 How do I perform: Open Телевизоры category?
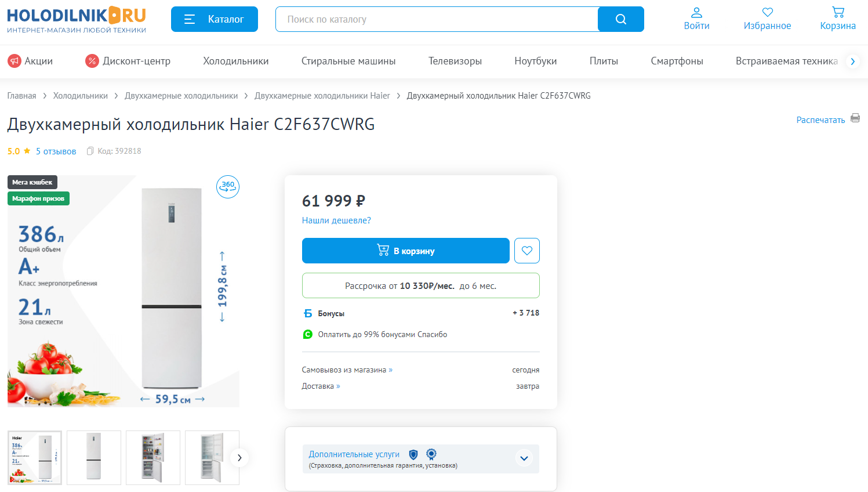tap(455, 61)
